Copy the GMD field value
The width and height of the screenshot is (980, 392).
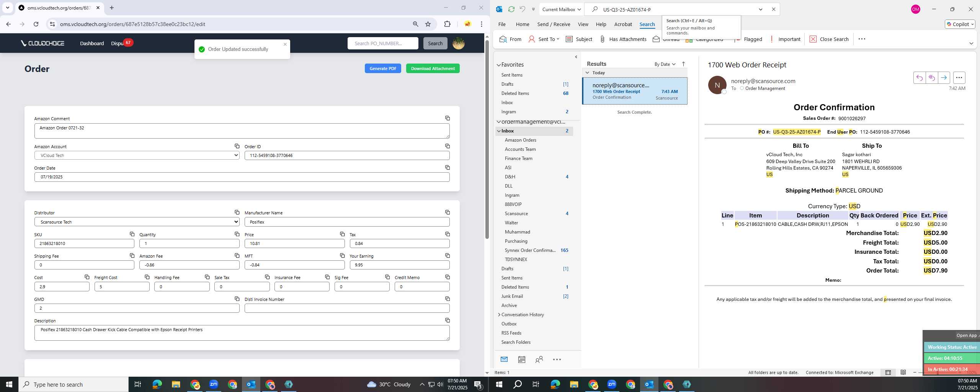[237, 299]
